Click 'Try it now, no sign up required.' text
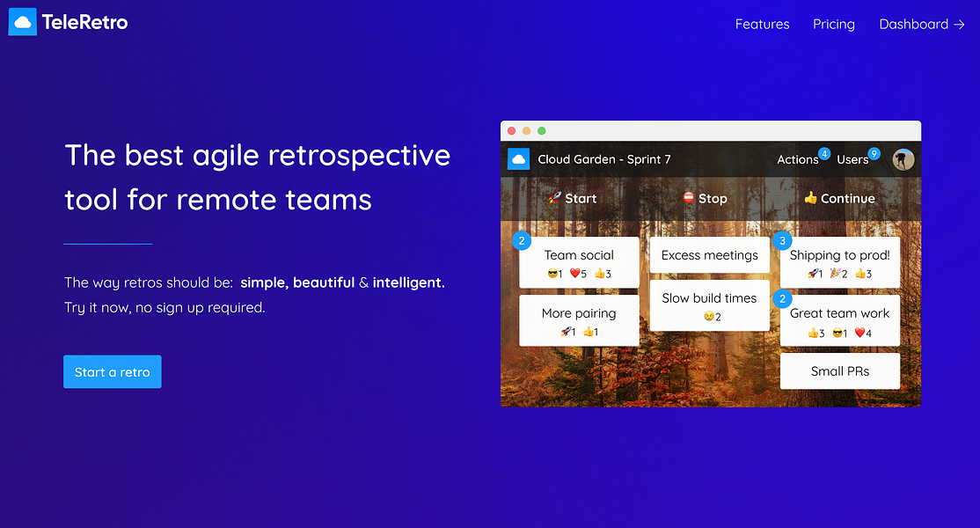980x528 pixels. [x=165, y=307]
